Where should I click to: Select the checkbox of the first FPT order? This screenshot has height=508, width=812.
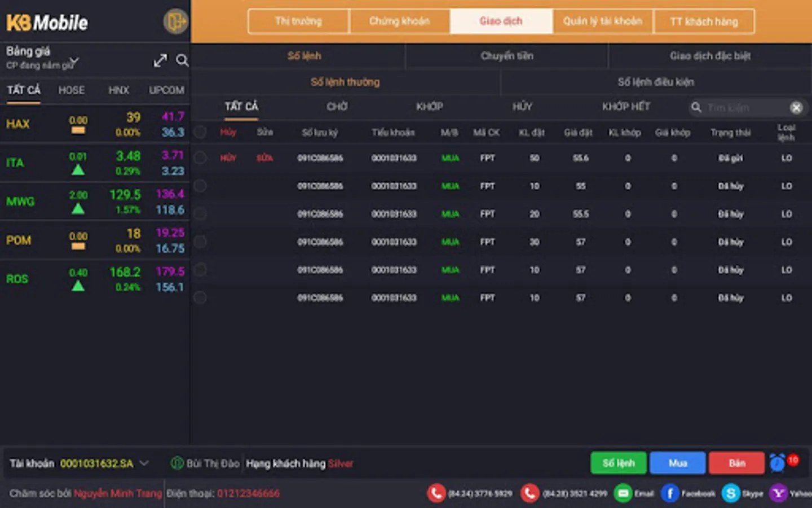point(200,158)
